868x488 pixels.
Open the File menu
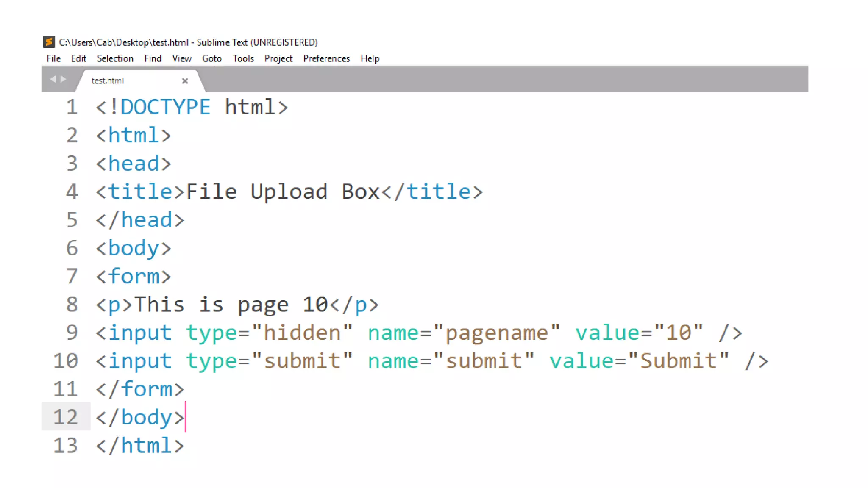click(x=54, y=58)
